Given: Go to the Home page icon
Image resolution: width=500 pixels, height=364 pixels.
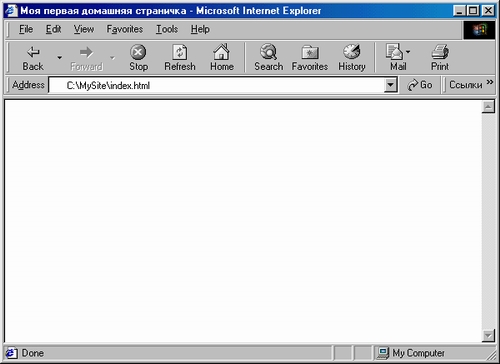Looking at the screenshot, I should point(222,58).
